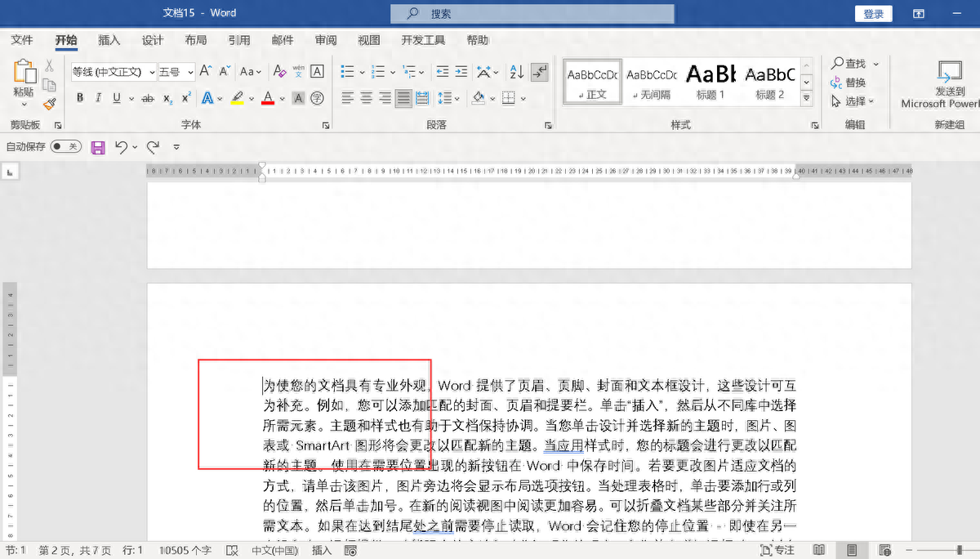Click the search (搜索) box in title bar

(532, 14)
